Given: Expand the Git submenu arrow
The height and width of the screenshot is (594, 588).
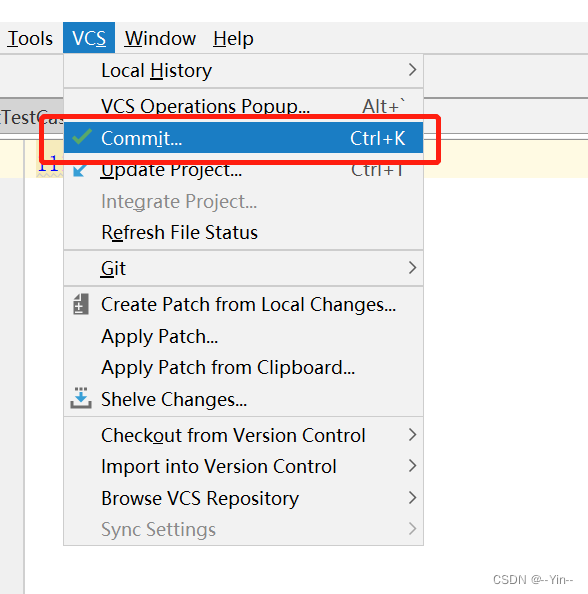Looking at the screenshot, I should coord(413,268).
